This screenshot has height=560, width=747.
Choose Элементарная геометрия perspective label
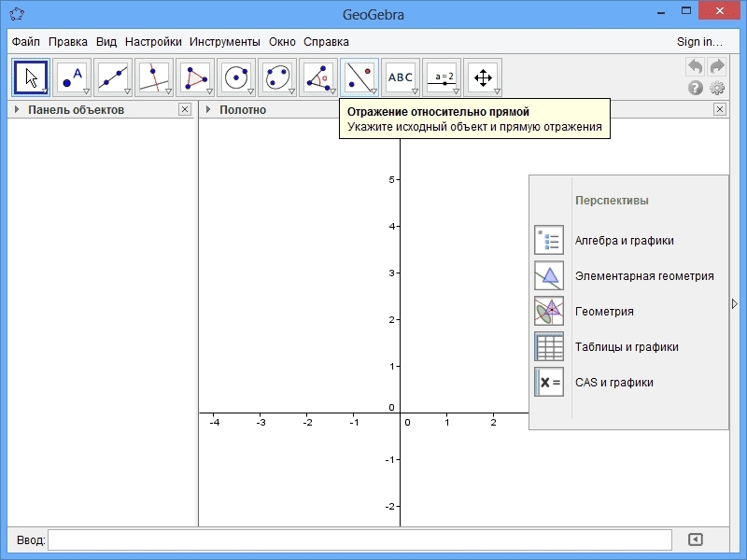coord(644,275)
